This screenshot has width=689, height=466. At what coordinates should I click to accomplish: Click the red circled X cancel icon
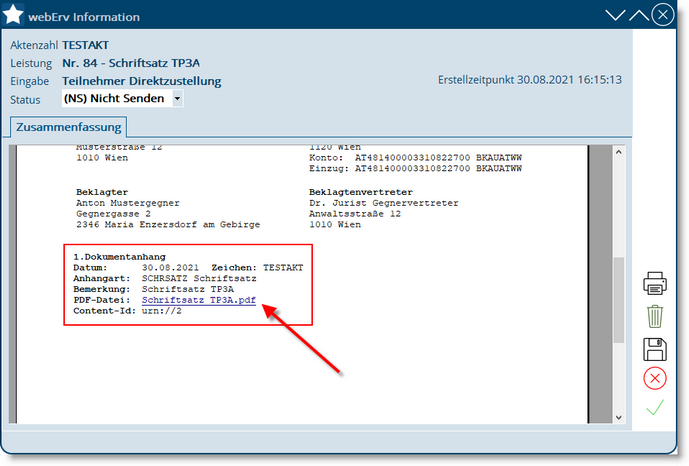click(x=655, y=378)
